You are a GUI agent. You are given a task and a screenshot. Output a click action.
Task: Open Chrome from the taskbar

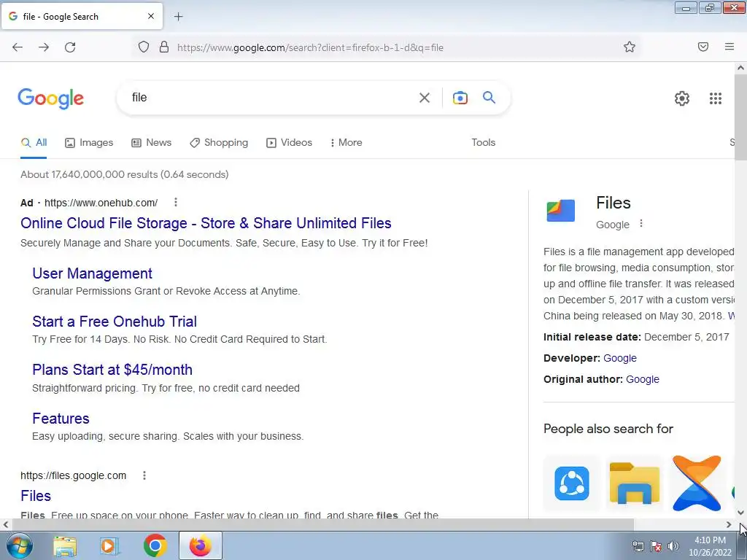[x=155, y=545]
